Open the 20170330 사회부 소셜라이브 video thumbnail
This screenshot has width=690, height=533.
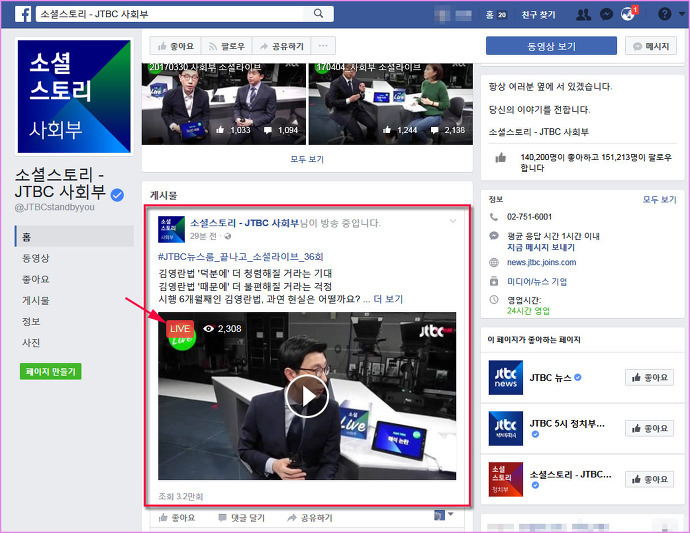(x=224, y=103)
